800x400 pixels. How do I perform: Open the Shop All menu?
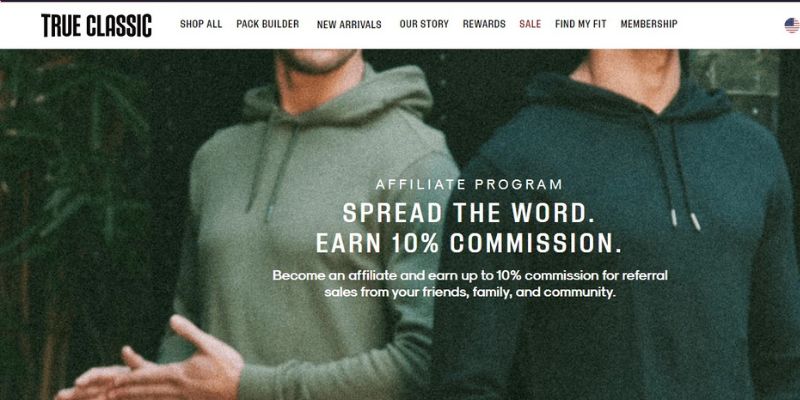coord(201,24)
